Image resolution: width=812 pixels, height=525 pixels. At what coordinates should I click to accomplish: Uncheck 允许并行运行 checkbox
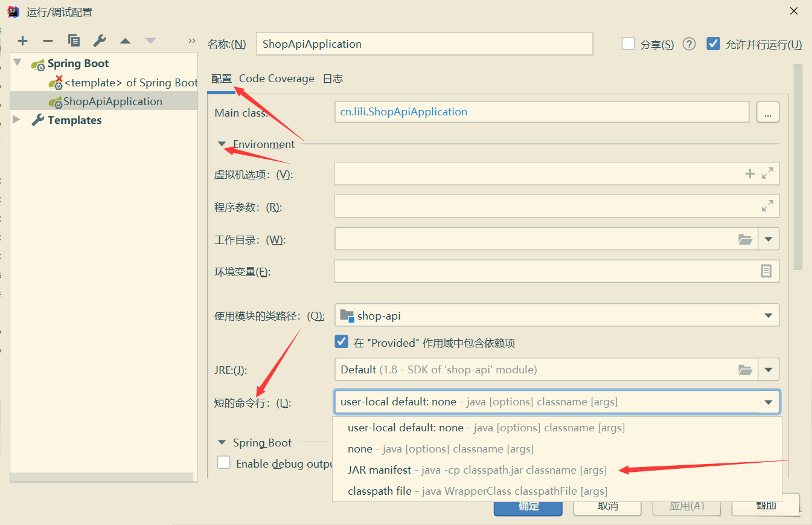(x=714, y=44)
